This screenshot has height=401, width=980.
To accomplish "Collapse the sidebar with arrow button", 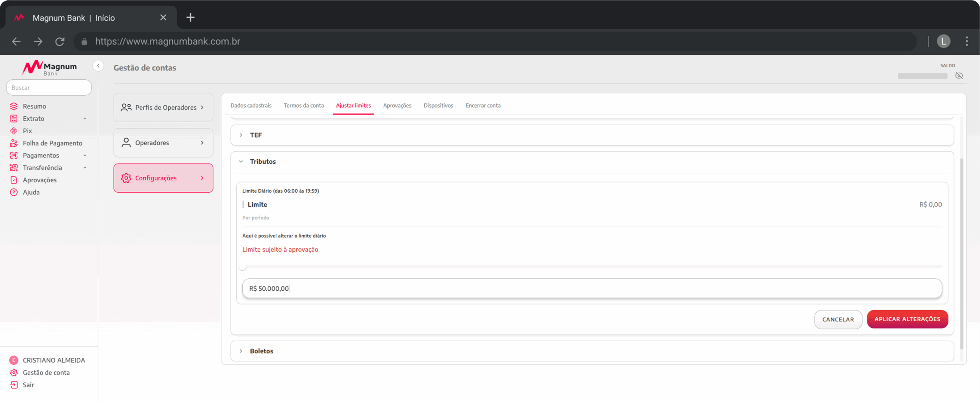I will [98, 66].
